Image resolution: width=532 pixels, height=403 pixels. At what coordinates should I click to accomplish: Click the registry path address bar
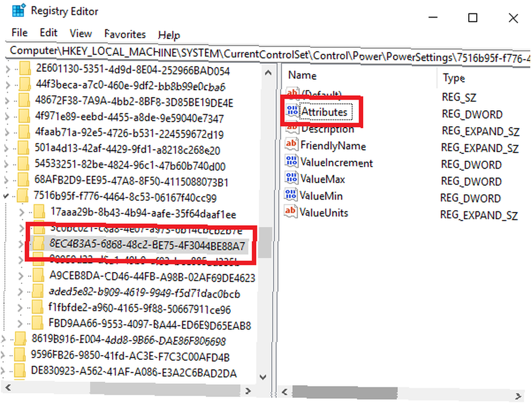click(268, 54)
